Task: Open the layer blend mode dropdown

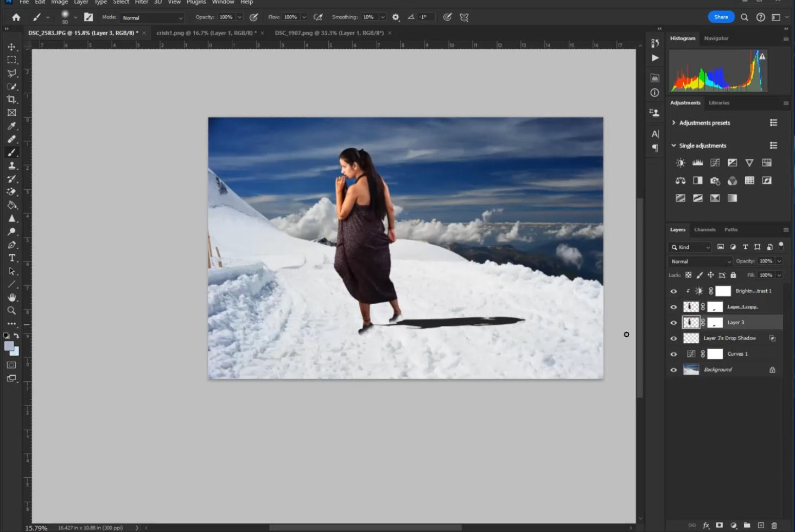Action: click(700, 261)
